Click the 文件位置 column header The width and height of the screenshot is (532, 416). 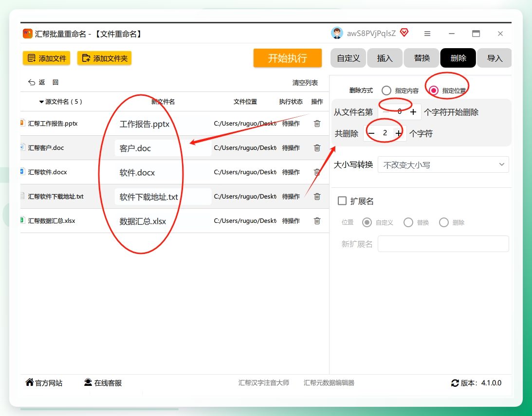pos(245,102)
